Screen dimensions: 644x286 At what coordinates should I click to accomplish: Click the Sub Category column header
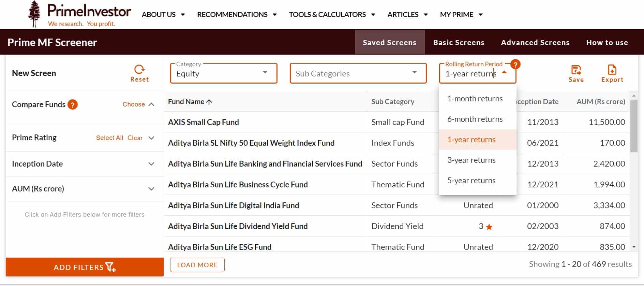point(393,102)
